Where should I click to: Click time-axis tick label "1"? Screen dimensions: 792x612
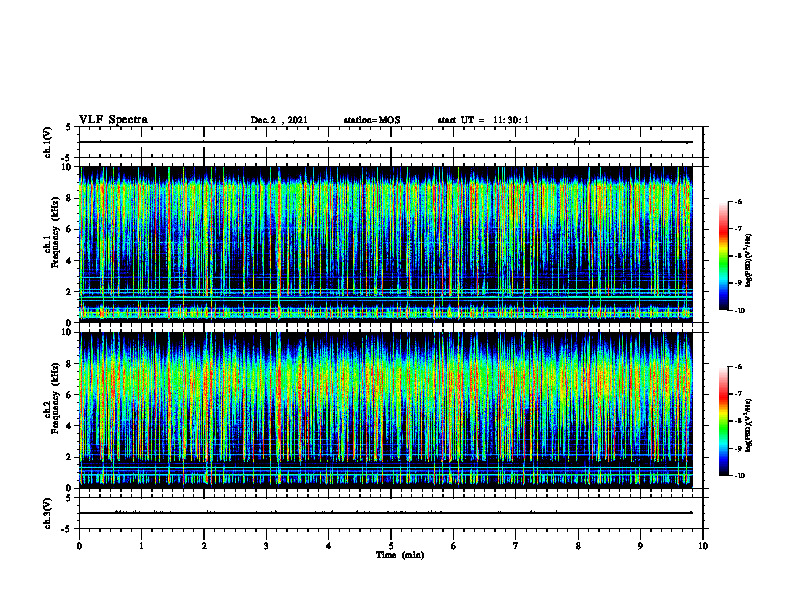(141, 546)
